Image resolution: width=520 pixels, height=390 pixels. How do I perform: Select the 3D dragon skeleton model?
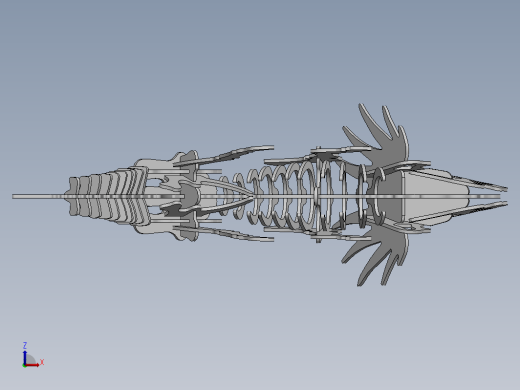(260, 195)
